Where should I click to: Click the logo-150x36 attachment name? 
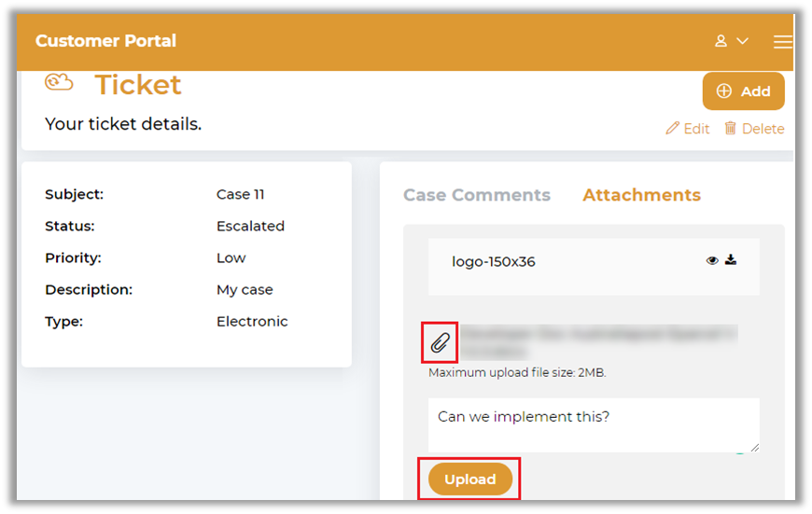(x=493, y=262)
